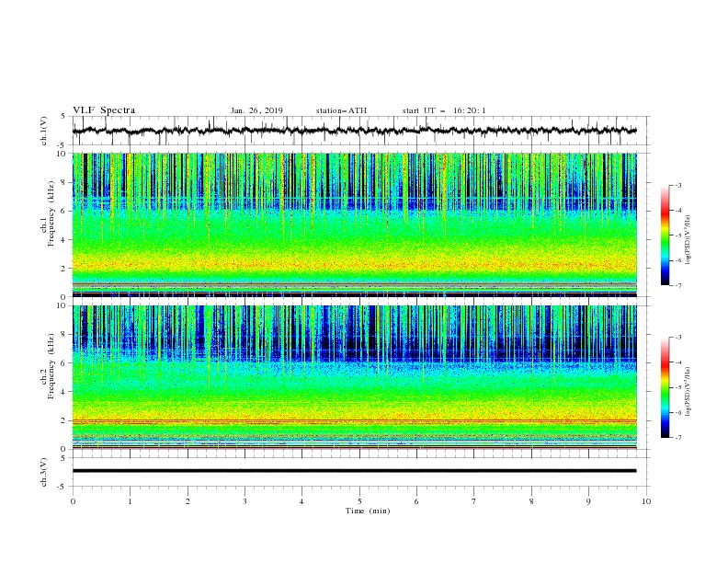Click the ch.2 colorbar label "log(PSD)(V²/Hz)"
Viewport: 728px width, 563px height.
click(x=688, y=392)
